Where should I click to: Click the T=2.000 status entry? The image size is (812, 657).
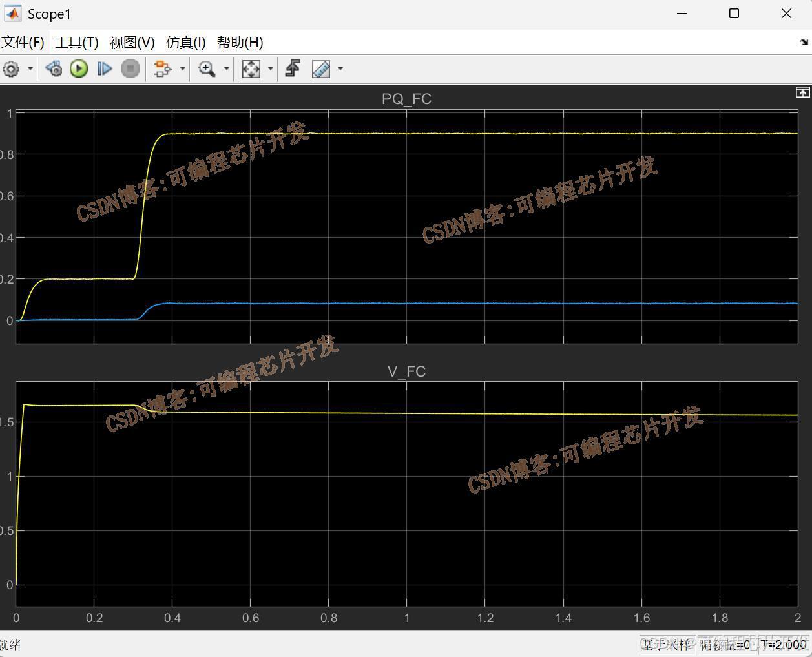[x=783, y=645]
